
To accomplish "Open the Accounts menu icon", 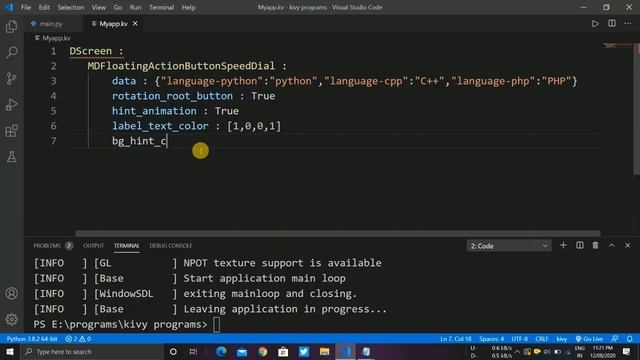I will (11, 293).
